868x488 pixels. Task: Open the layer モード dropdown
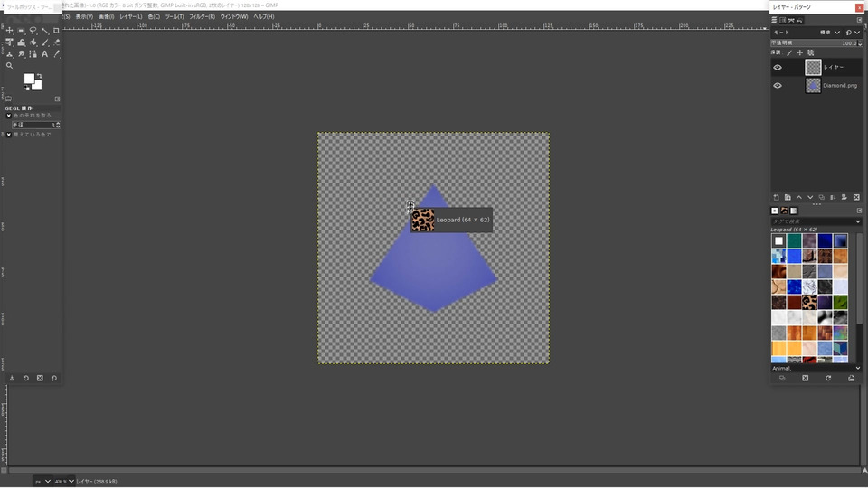(x=835, y=33)
